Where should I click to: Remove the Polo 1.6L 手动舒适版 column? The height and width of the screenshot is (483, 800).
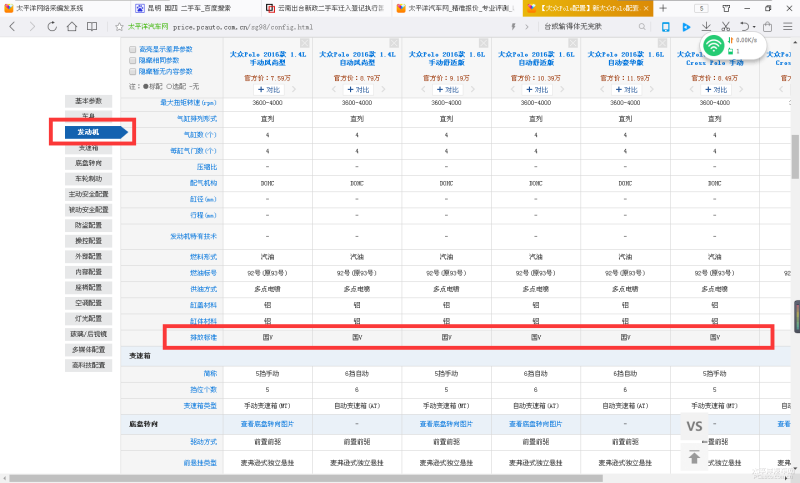coord(484,43)
